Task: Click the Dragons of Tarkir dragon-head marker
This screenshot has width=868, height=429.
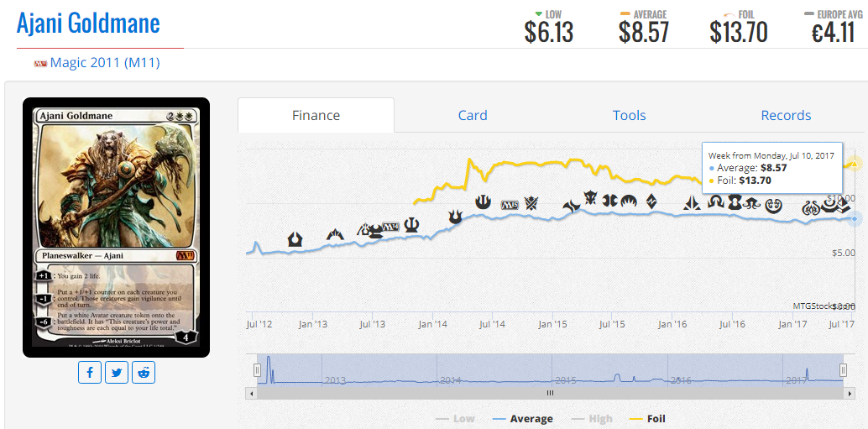Action: click(591, 197)
